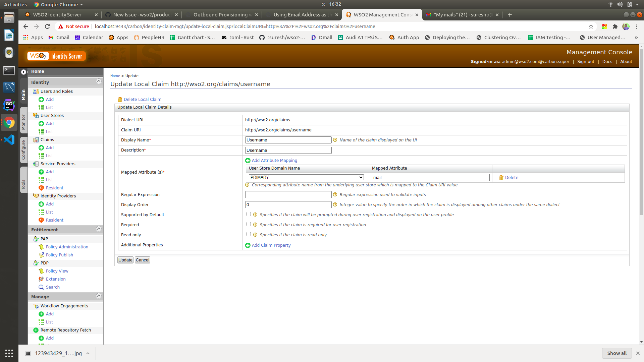Click the Search icon under PDP
The height and width of the screenshot is (362, 644).
41,287
